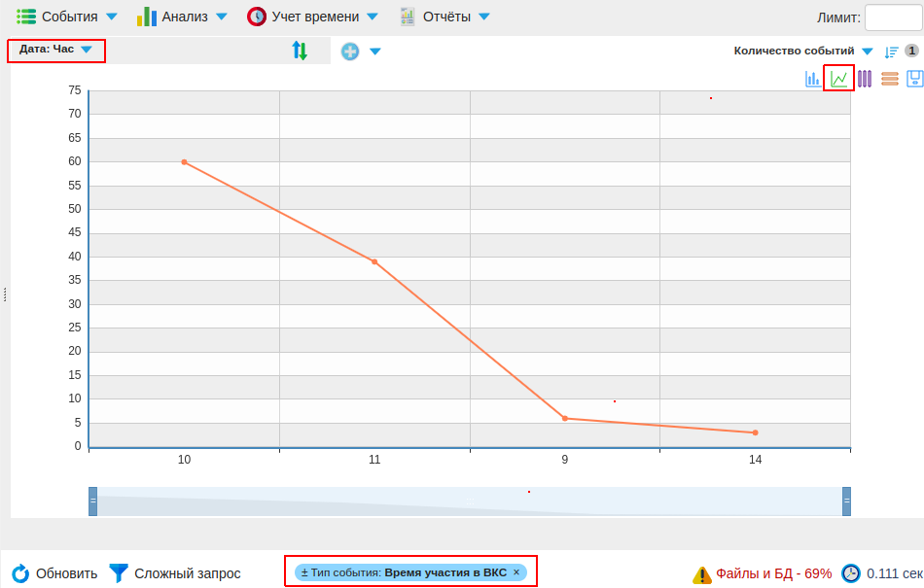
Task: Click the purple vertical columns icon
Action: pos(864,79)
